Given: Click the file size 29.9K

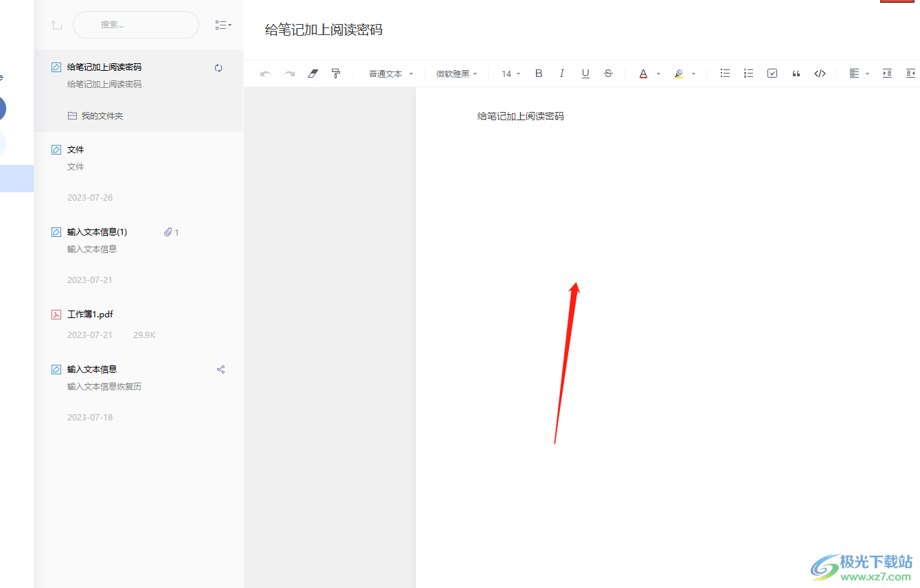Looking at the screenshot, I should (x=144, y=335).
